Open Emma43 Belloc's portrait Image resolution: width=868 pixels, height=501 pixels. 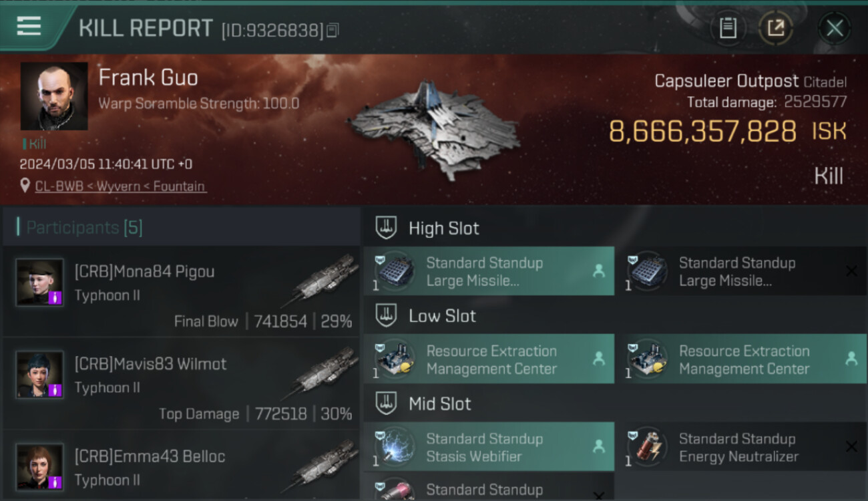click(x=40, y=467)
